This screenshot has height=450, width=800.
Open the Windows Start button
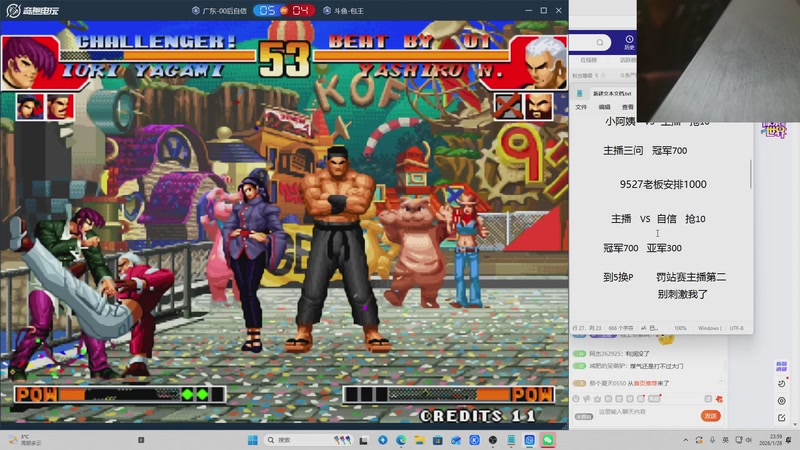[x=253, y=440]
